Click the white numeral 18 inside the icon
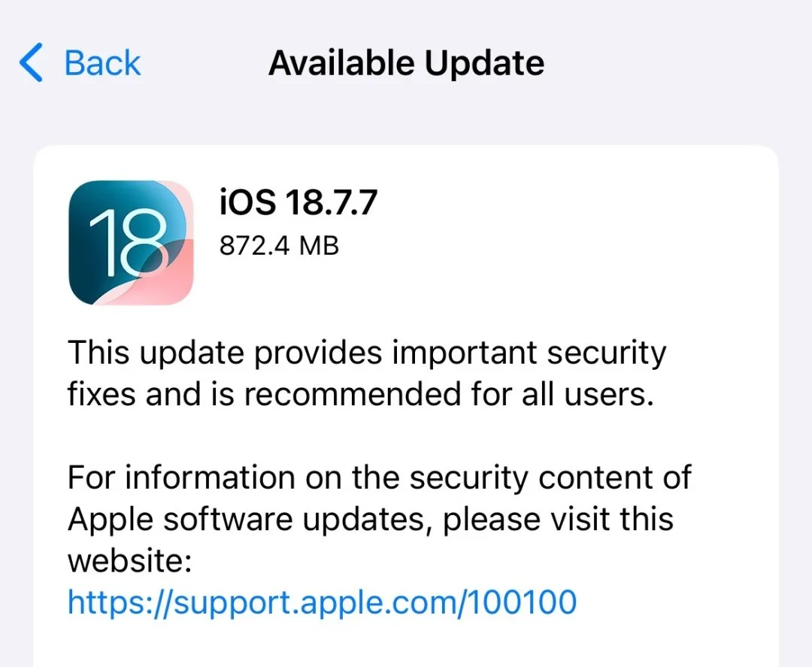The height and width of the screenshot is (667, 812). coord(129,242)
